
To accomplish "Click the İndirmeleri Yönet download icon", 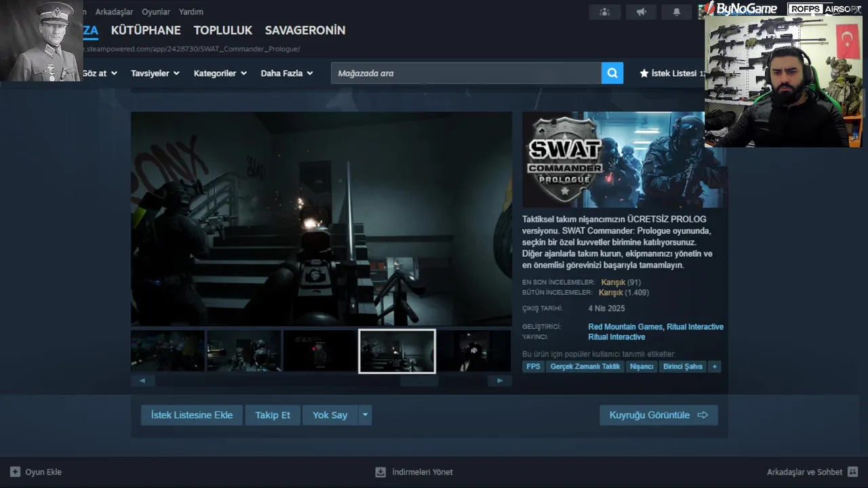I will coord(380,472).
